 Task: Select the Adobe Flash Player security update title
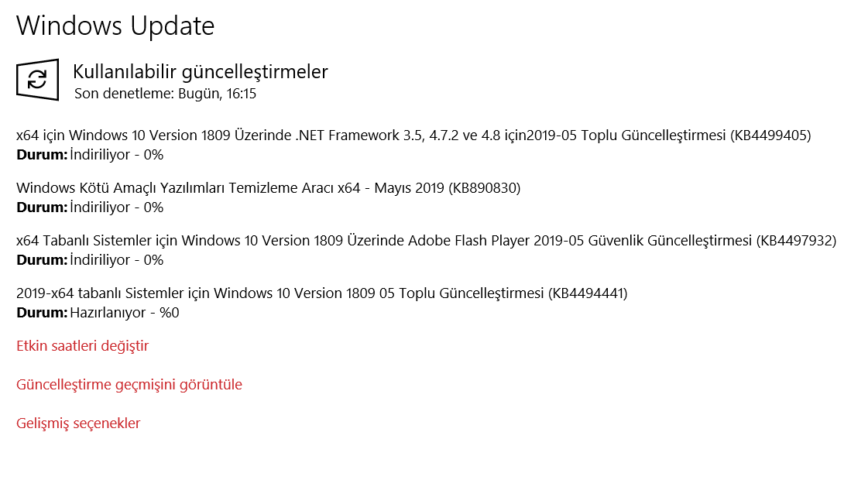426,241
